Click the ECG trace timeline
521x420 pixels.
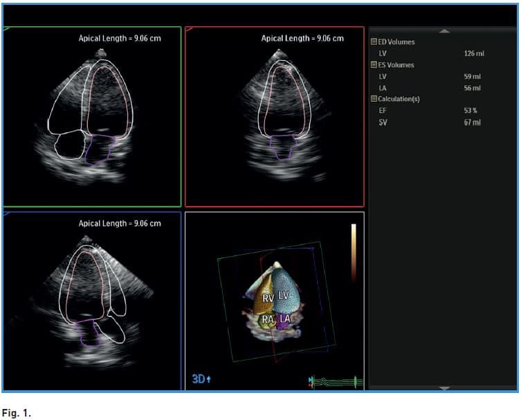click(x=335, y=381)
